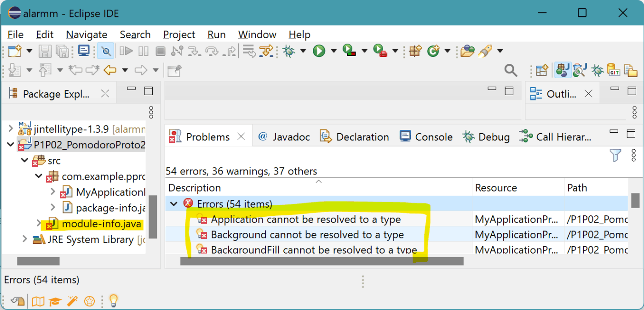Image resolution: width=644 pixels, height=310 pixels.
Task: Switch to the Javadoc tab
Action: tap(284, 136)
